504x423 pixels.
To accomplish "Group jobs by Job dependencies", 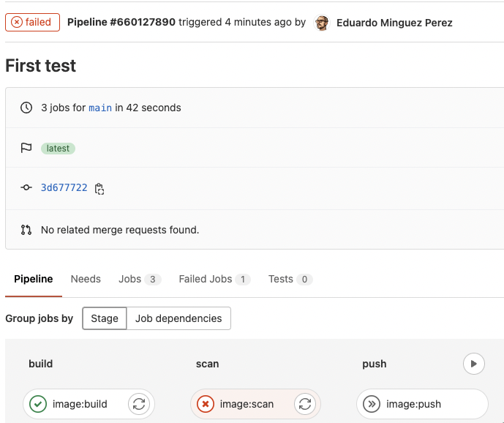I will click(x=178, y=318).
